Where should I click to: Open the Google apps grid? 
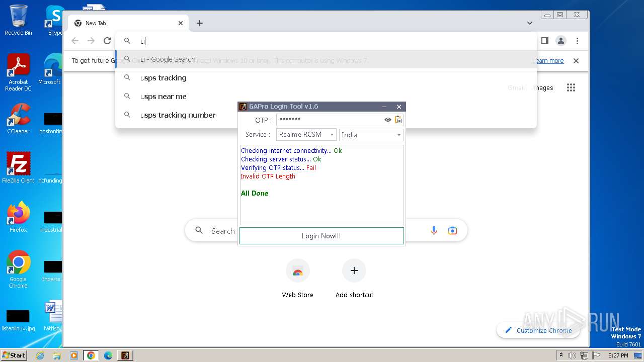pyautogui.click(x=571, y=87)
